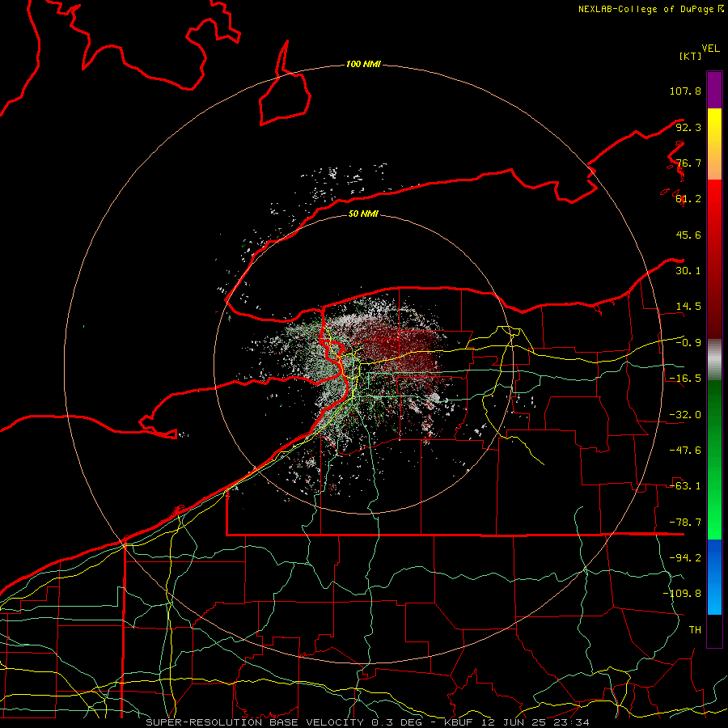Click the 107.8 velocity scale value
Viewport: 728px width, 728px height.
[x=685, y=91]
